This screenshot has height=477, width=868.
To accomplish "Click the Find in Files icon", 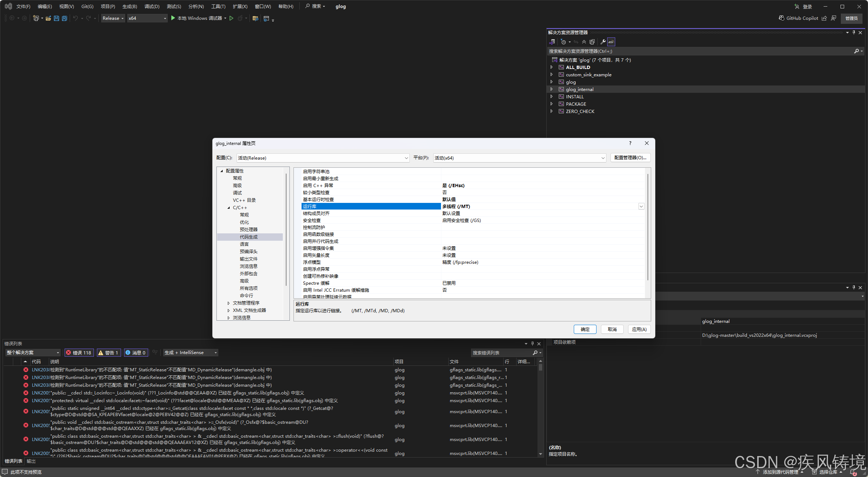I will (x=255, y=18).
